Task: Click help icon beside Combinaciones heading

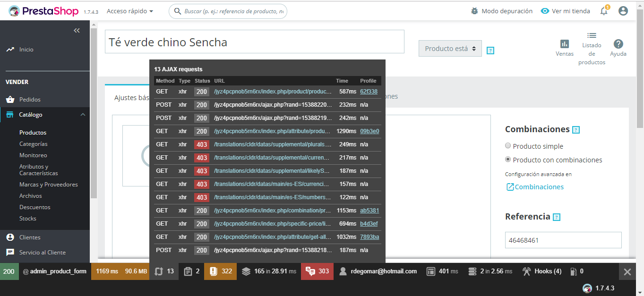Action: 575,130
